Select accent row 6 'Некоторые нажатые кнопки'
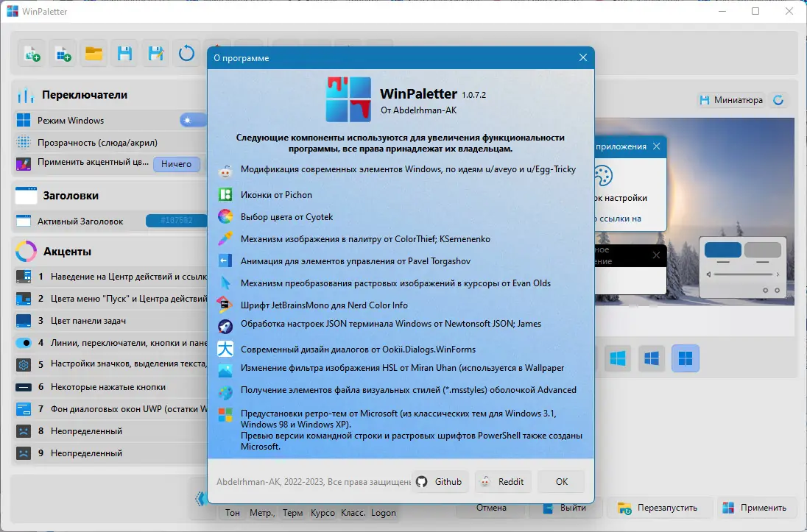The height and width of the screenshot is (532, 807). click(x=110, y=387)
